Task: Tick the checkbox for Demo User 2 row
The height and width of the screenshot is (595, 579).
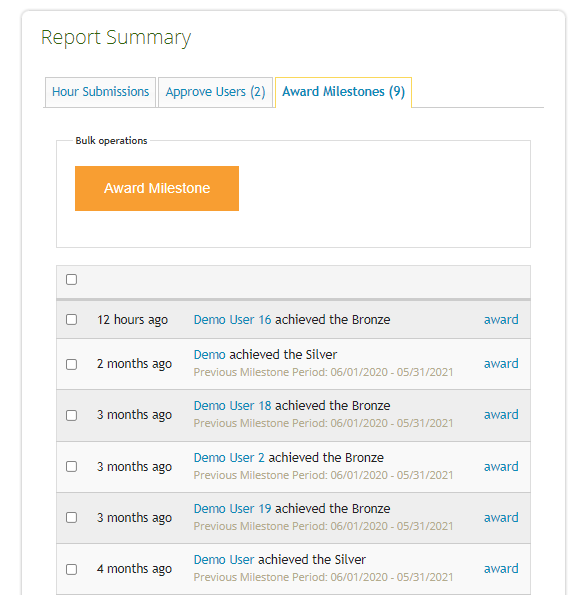Action: coord(71,466)
